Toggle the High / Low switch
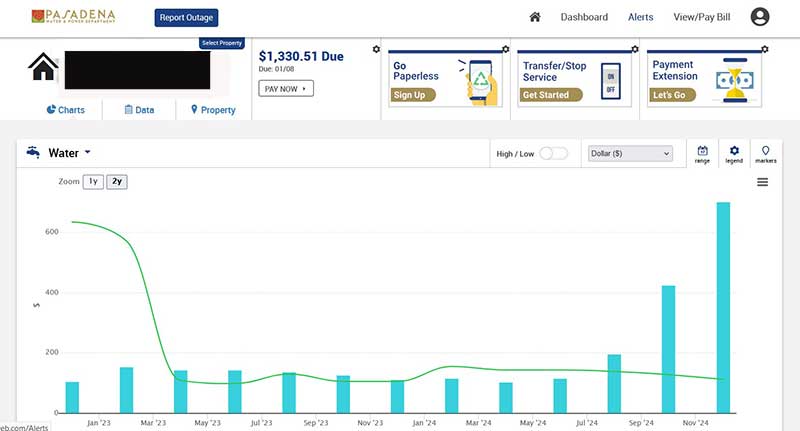Image resolution: width=800 pixels, height=431 pixels. (x=553, y=153)
